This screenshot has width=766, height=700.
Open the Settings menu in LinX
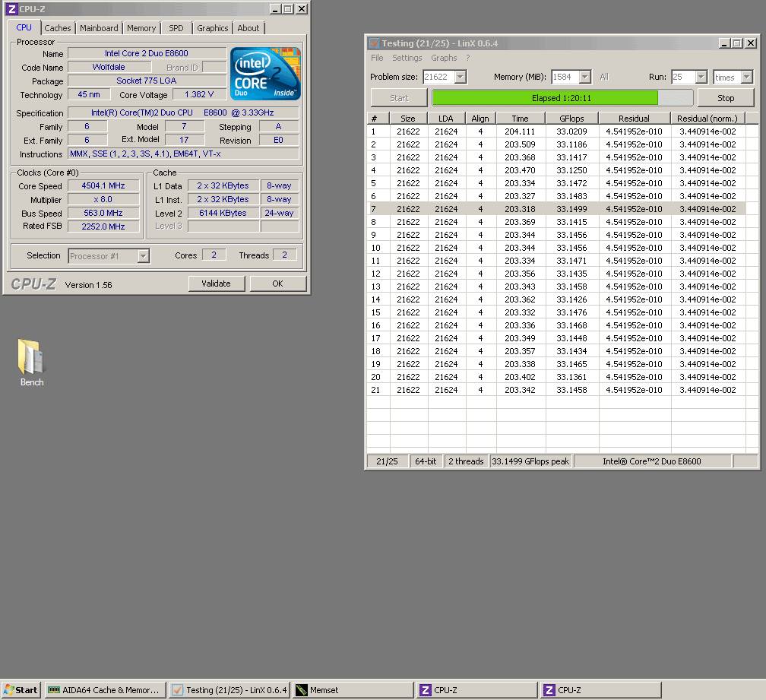[x=407, y=58]
